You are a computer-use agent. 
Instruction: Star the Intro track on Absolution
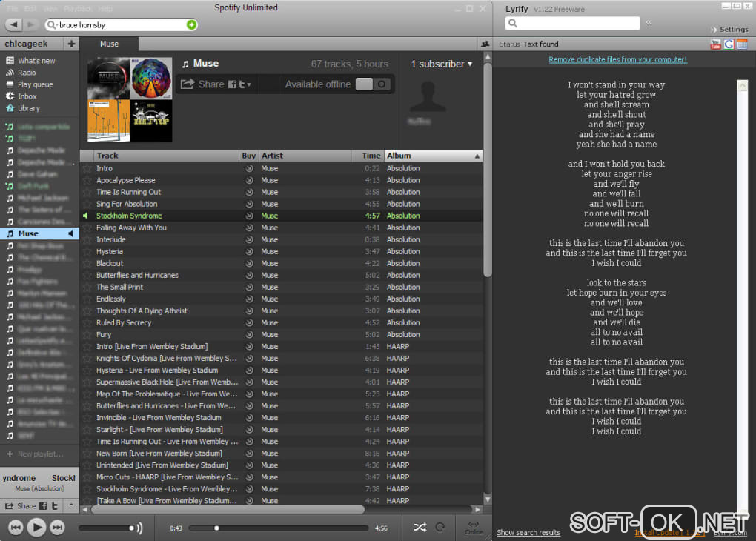pos(87,168)
